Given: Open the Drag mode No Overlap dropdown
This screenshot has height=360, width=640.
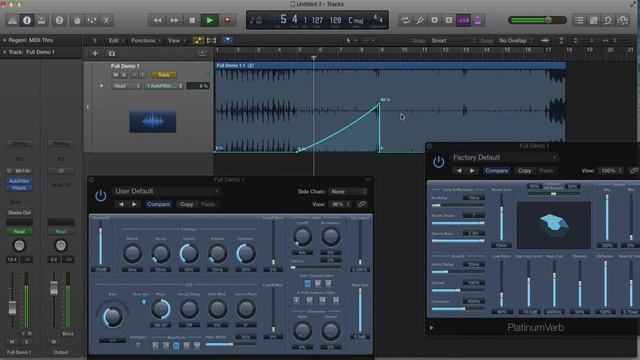Looking at the screenshot, I should (516, 40).
